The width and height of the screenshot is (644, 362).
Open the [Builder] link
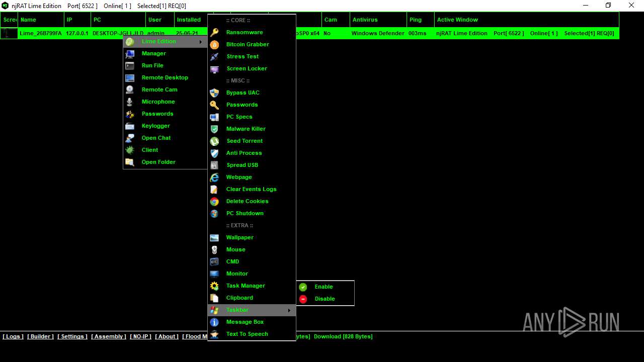[x=40, y=336]
